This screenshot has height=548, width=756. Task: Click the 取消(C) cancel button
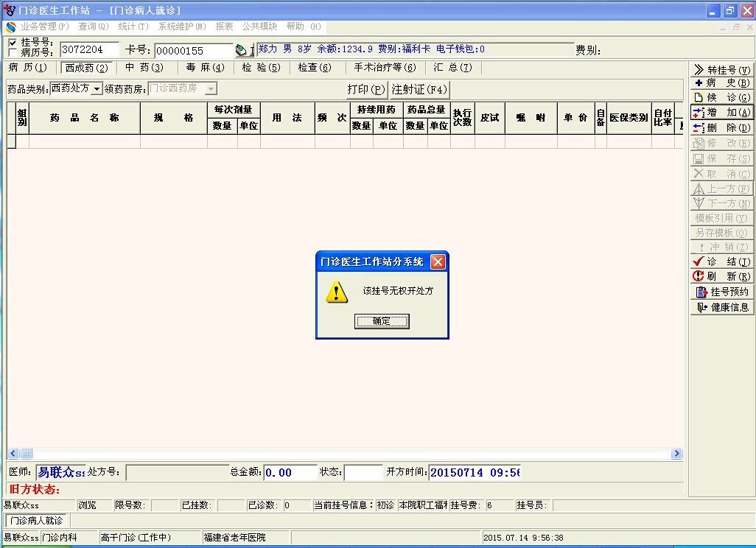[722, 174]
